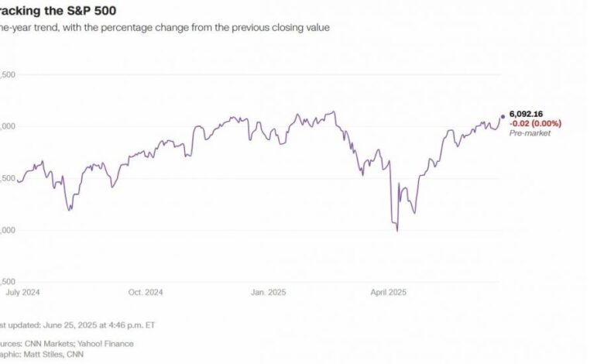Click the Oct. 2024 x-axis label
This screenshot has height=364, width=604.
145,293
